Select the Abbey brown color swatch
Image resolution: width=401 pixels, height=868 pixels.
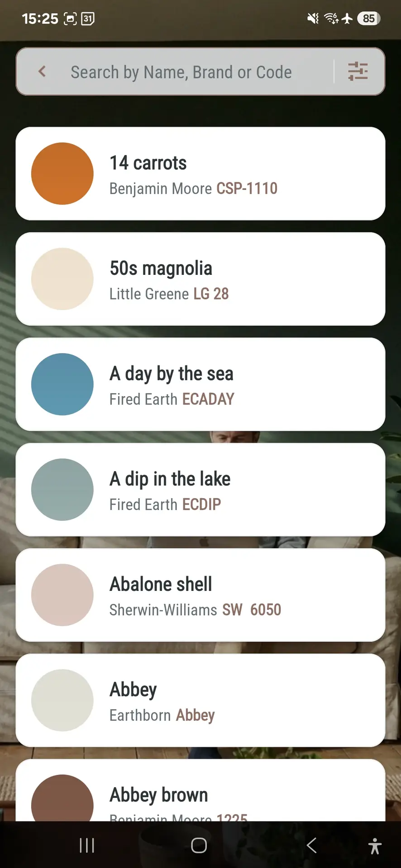coord(62,800)
